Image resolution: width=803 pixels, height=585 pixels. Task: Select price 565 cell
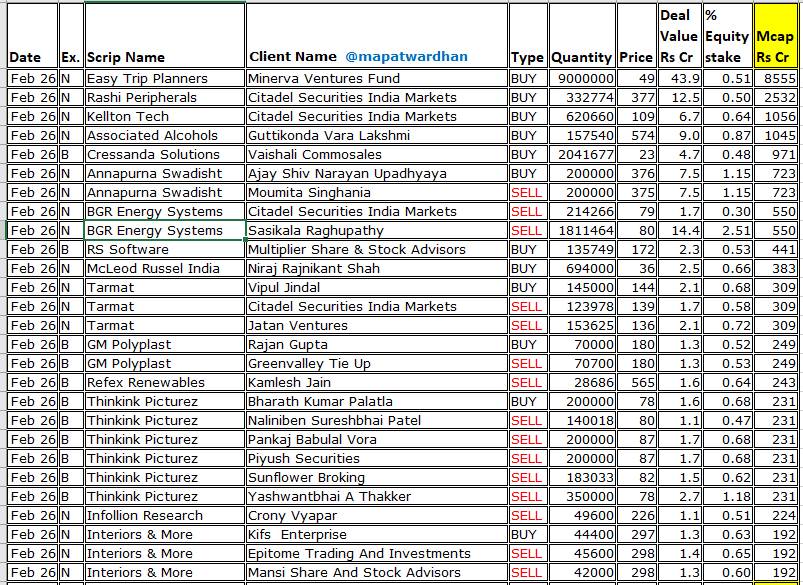click(637, 382)
